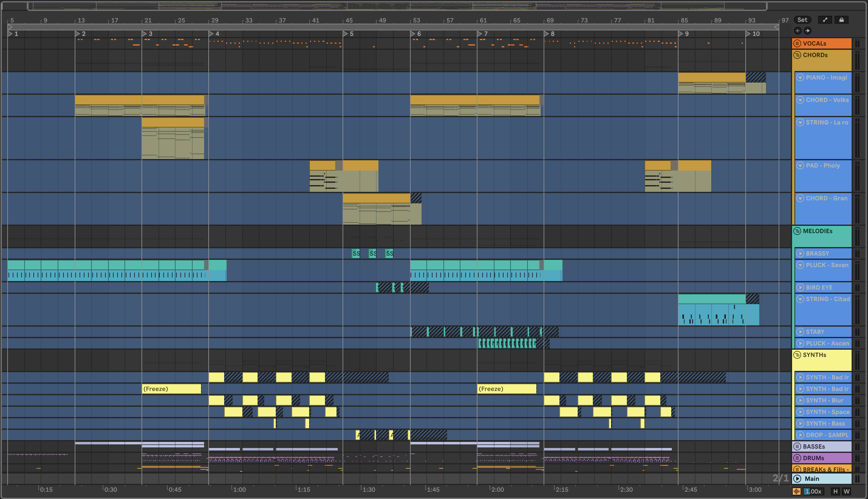The height and width of the screenshot is (499, 868).
Task: Click the Next Locator right arrow
Action: click(808, 31)
